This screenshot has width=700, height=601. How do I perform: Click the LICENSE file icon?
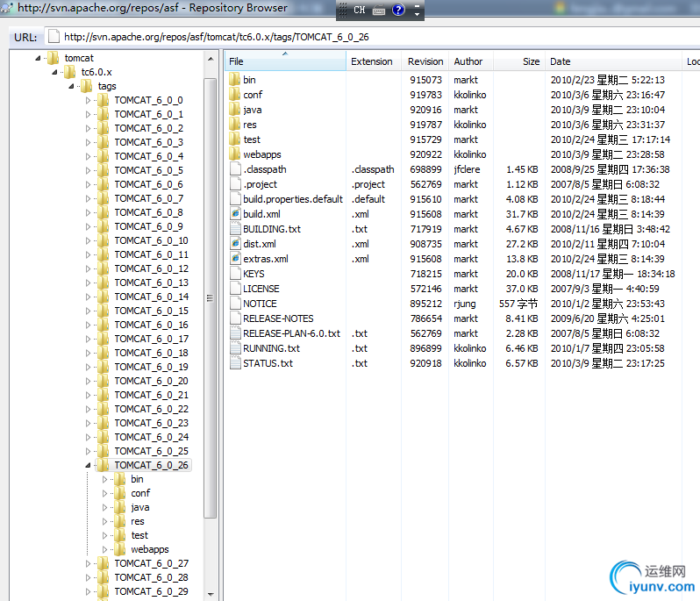point(235,289)
